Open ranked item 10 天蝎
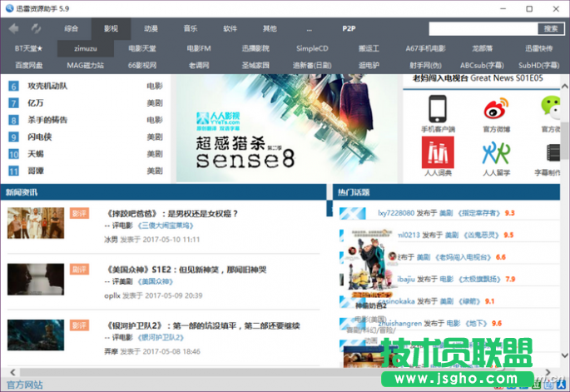 click(36, 154)
